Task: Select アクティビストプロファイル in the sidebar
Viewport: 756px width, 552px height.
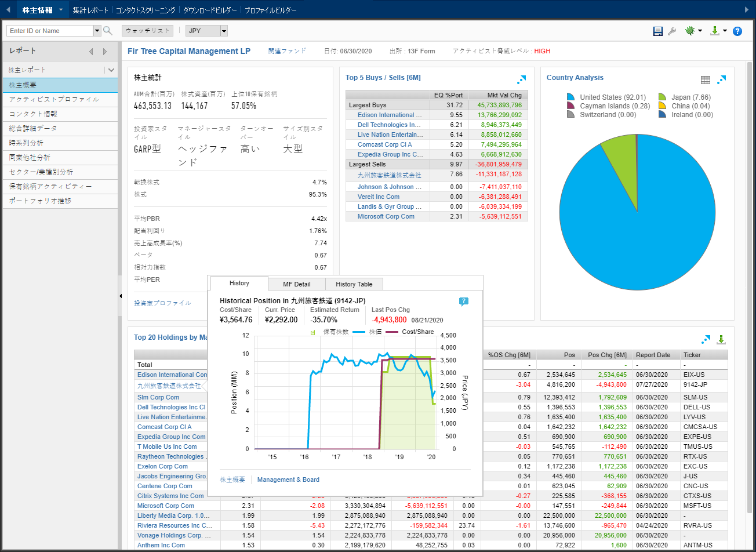Action: (60, 99)
